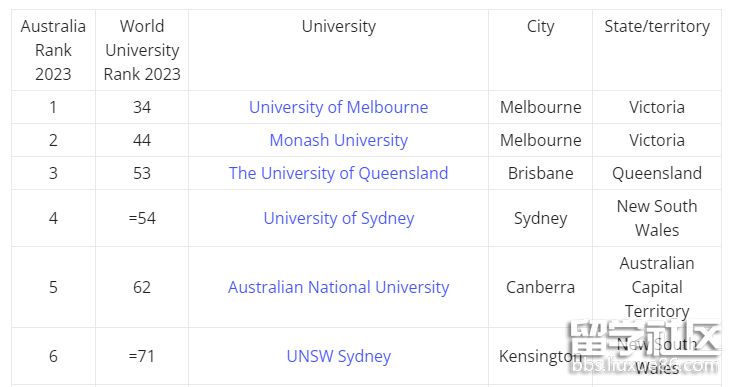Visit the Australian National University link

(x=338, y=287)
